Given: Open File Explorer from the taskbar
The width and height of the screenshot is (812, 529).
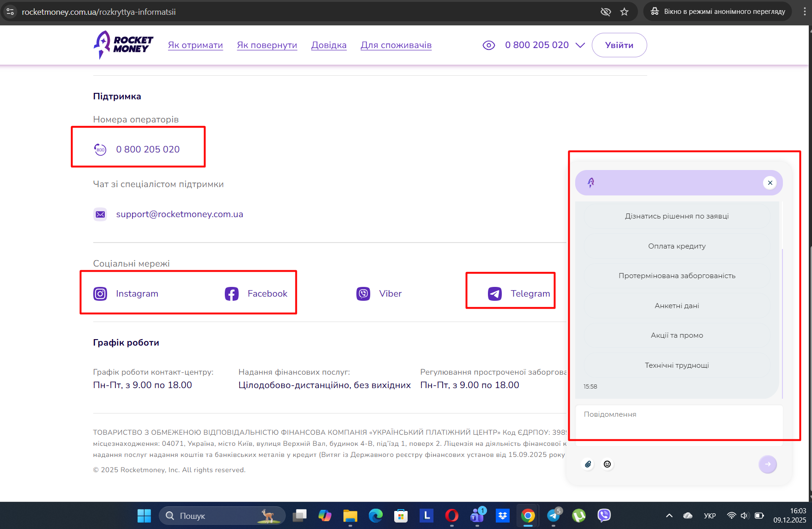Looking at the screenshot, I should click(x=350, y=516).
